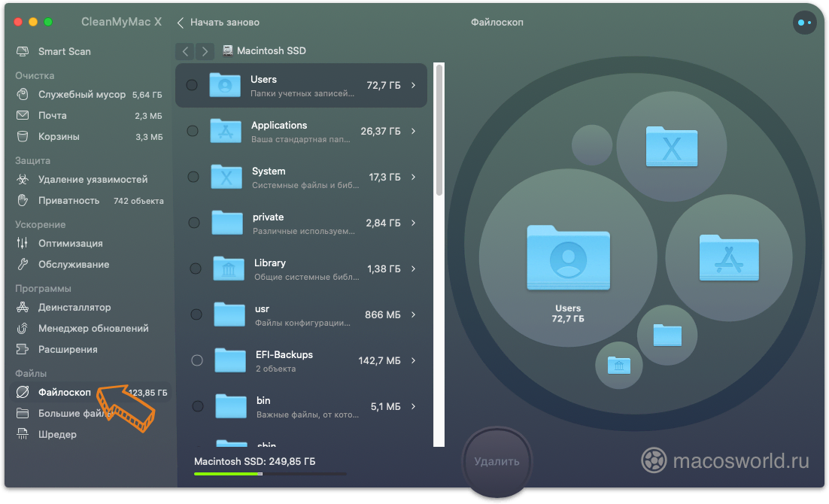829x504 pixels.
Task: Click the System folder icon in the list
Action: [x=226, y=177]
